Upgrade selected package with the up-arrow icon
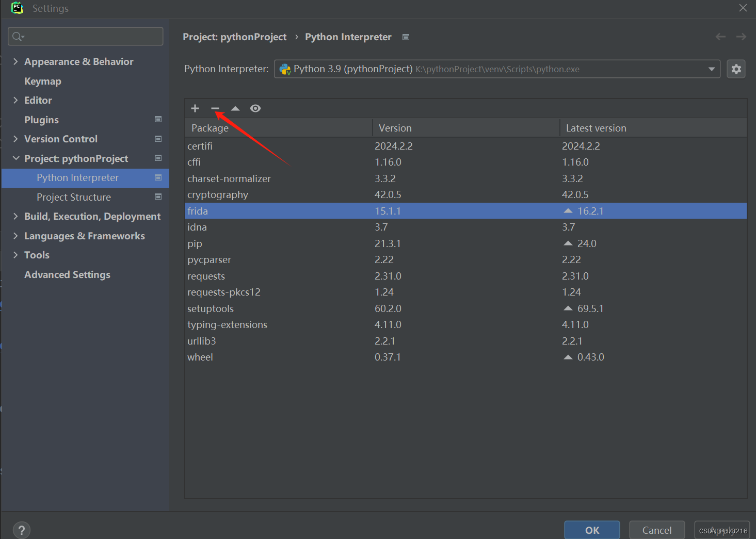 (x=235, y=108)
